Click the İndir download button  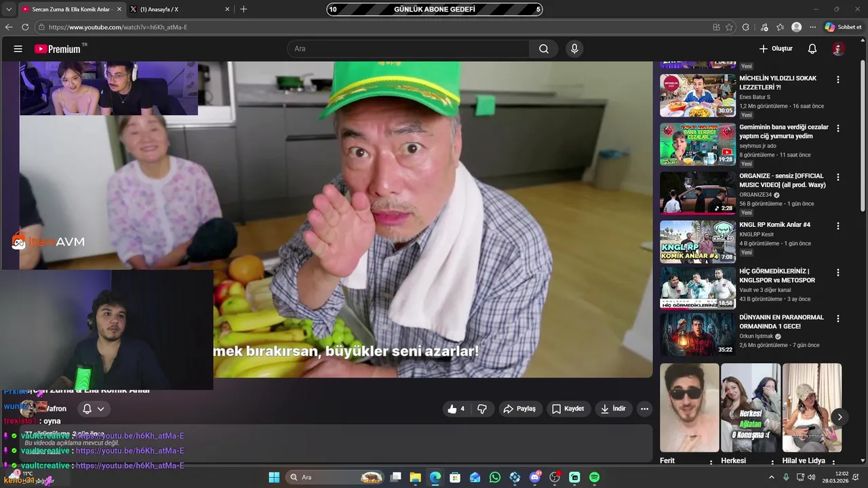[614, 409]
